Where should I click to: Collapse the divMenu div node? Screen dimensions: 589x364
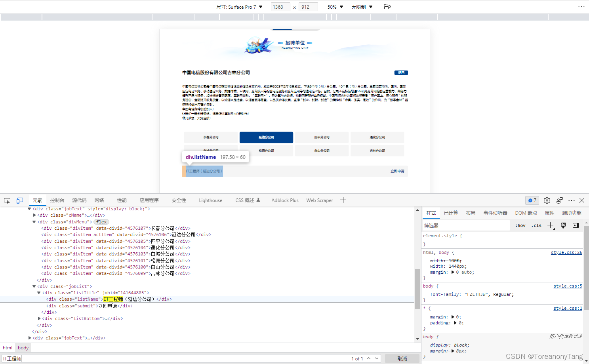point(34,222)
